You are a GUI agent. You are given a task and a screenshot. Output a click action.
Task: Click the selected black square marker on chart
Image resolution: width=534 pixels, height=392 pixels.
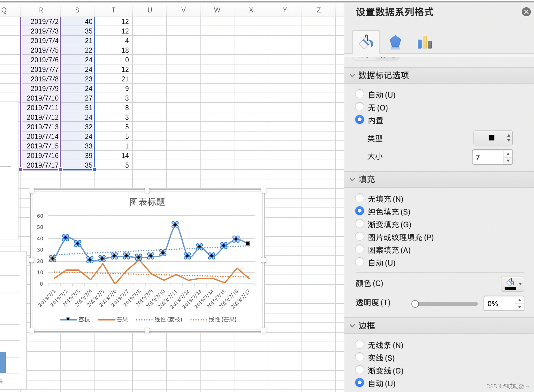248,244
